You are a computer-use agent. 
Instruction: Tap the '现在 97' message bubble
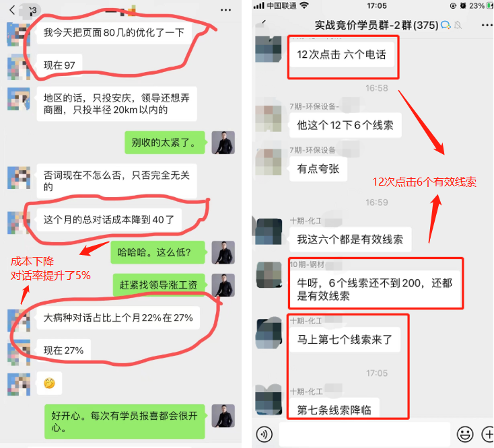click(x=59, y=65)
